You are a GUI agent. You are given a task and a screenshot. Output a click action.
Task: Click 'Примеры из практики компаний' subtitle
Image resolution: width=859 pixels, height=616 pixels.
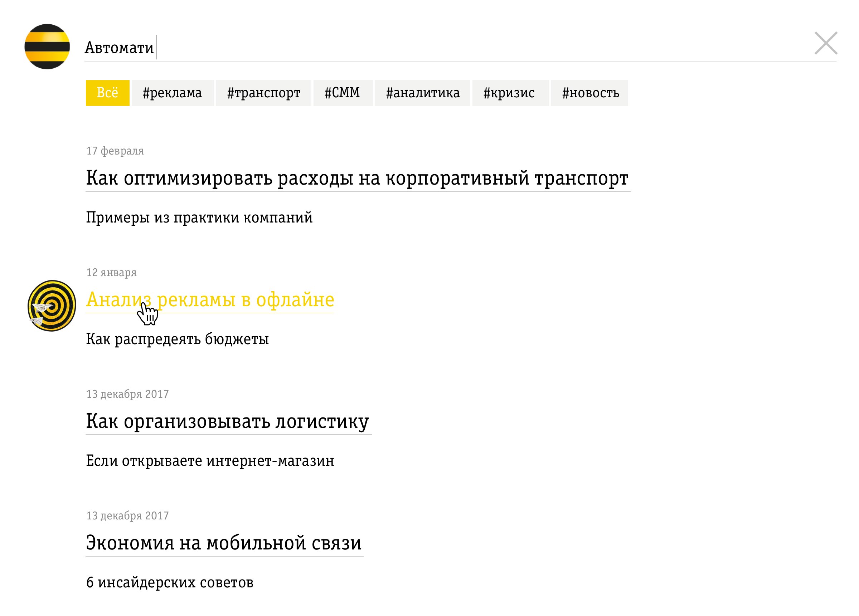point(199,217)
